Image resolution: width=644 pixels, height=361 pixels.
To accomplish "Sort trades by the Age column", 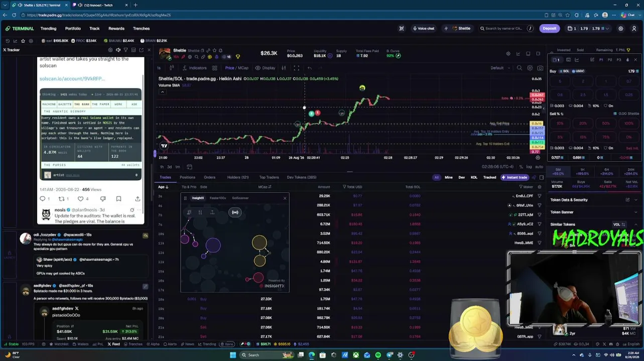I will click(163, 187).
